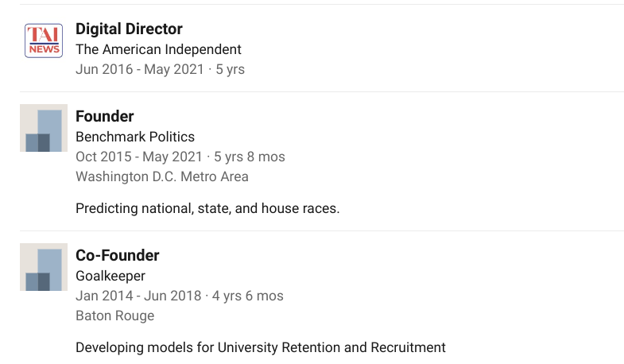Open the Benchmark Politics logo beside Founder
Screen dimensions: 624x364
44,128
